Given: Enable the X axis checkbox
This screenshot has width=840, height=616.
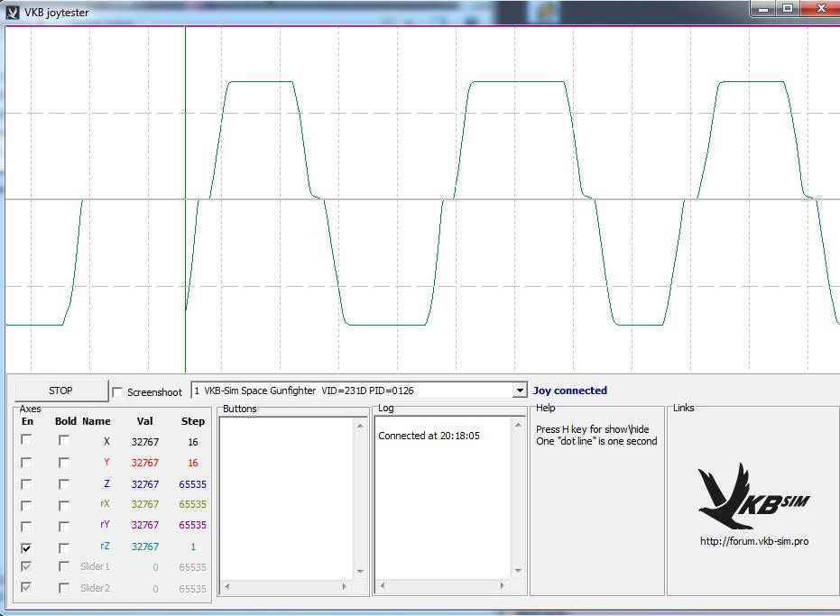Looking at the screenshot, I should tap(25, 440).
